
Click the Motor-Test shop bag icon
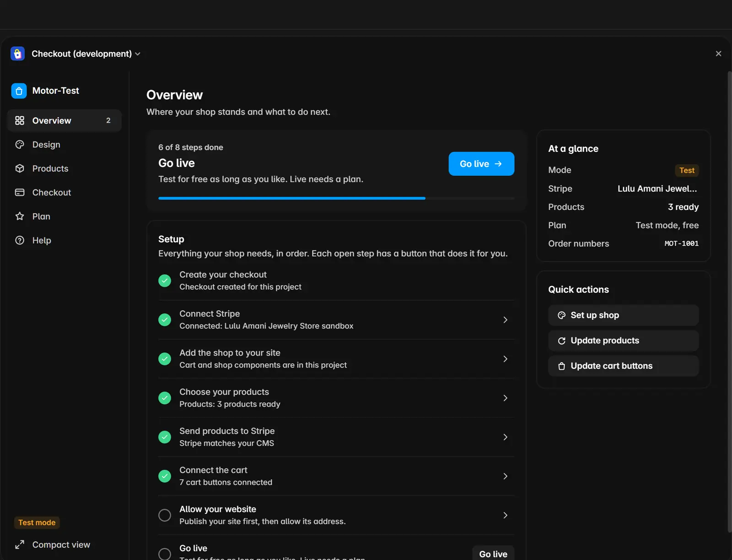pyautogui.click(x=19, y=91)
